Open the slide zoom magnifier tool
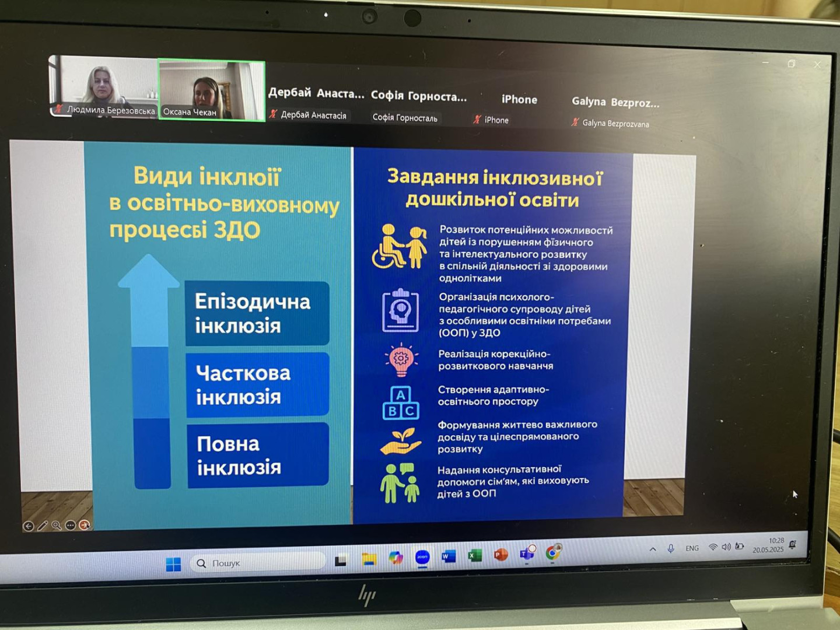 click(57, 525)
